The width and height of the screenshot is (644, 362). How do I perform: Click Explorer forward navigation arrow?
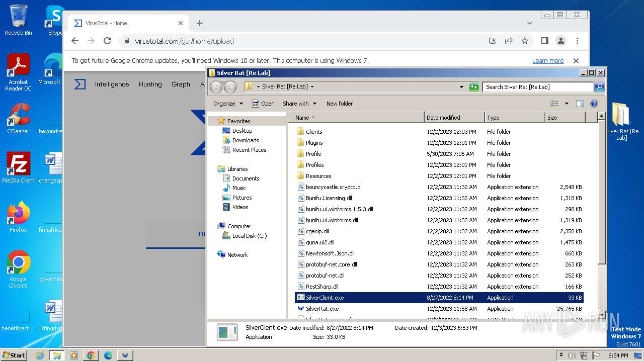pyautogui.click(x=230, y=87)
